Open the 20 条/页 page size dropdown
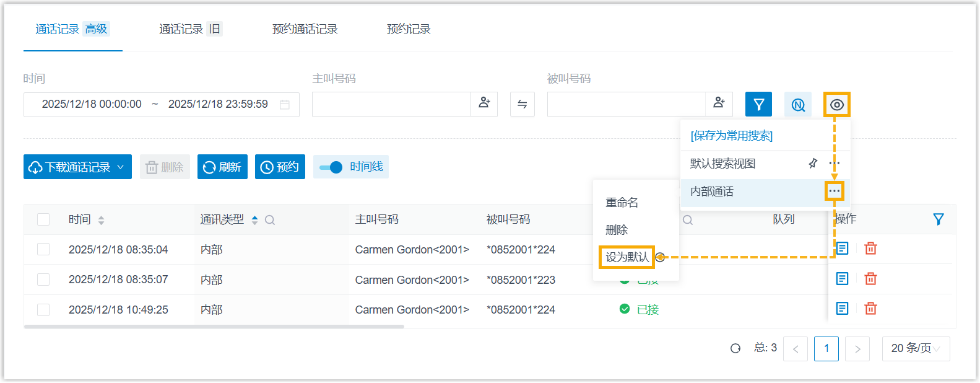 [x=915, y=349]
